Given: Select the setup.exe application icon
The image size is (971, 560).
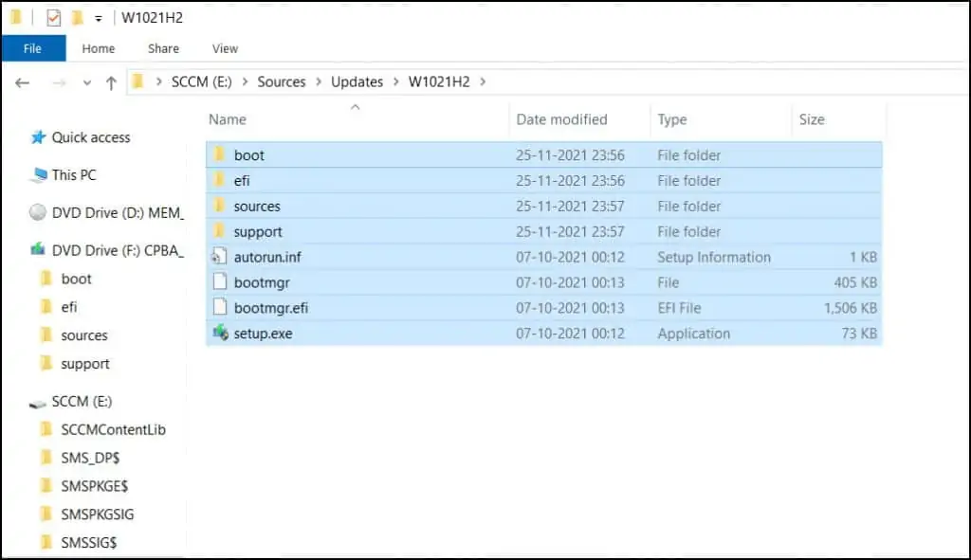Looking at the screenshot, I should point(220,333).
